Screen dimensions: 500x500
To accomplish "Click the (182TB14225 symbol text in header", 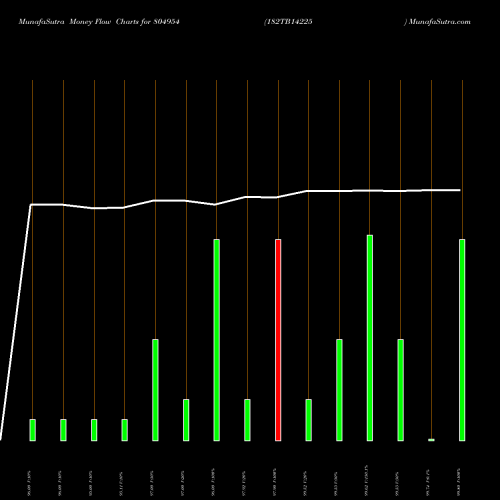I will click(x=288, y=22).
